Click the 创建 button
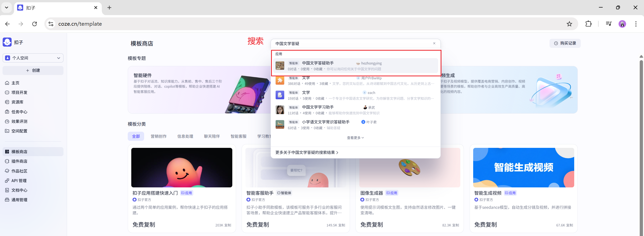 33,70
